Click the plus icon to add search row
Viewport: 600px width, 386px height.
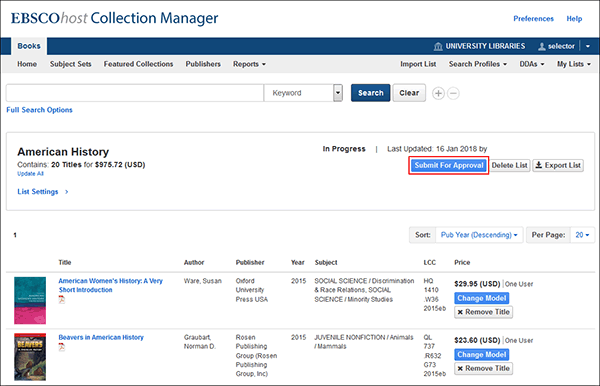point(438,93)
